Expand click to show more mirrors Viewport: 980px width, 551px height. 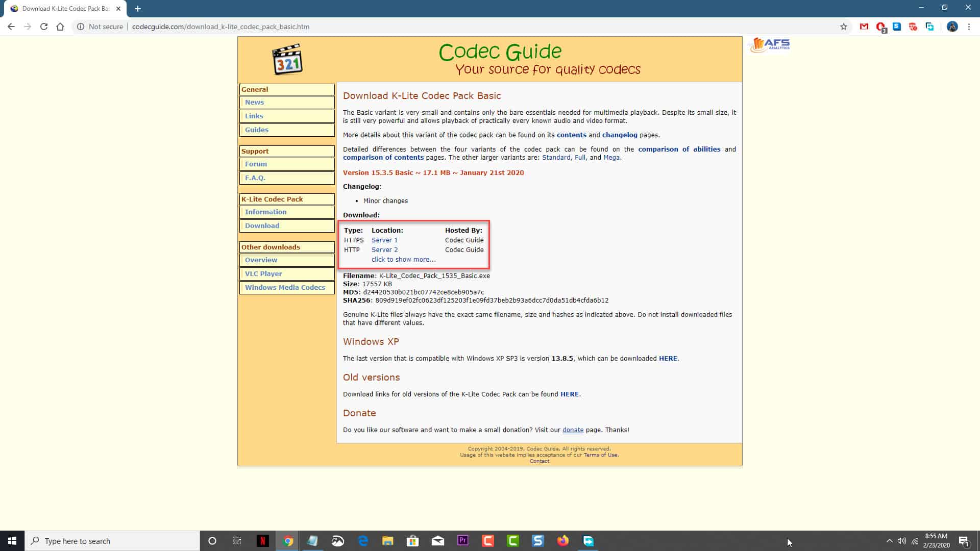click(403, 259)
